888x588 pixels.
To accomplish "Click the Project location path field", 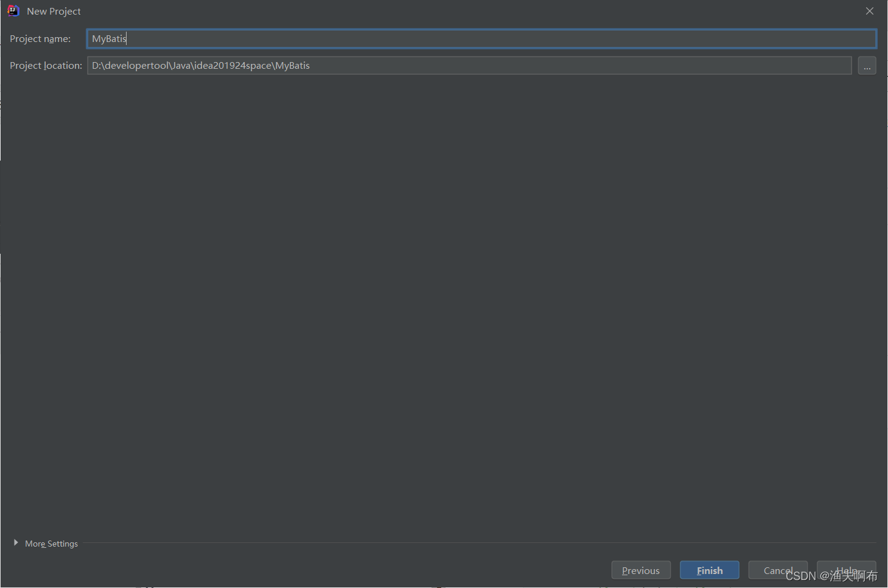I will click(469, 66).
